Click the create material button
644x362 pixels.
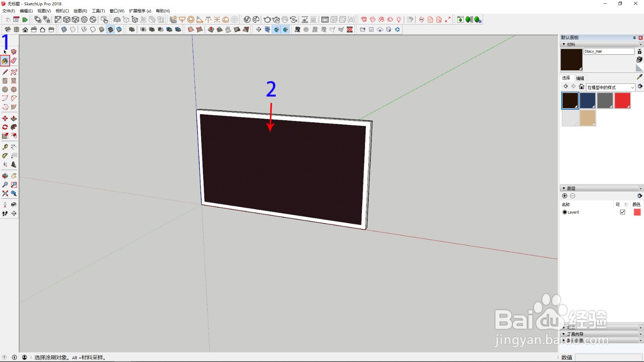tap(639, 60)
